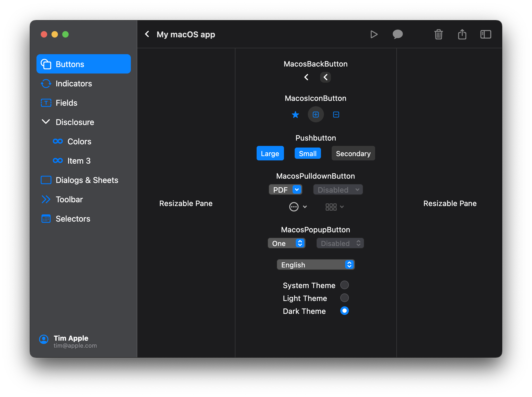Viewport: 532px width, 397px height.
Task: Select the Light Theme radio button
Action: (344, 298)
